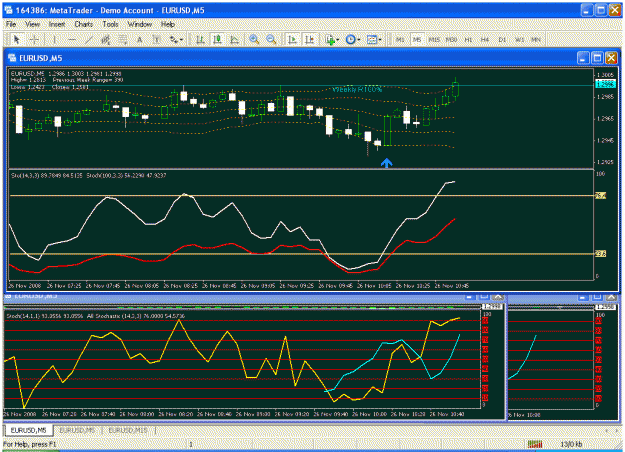Open the templates dropdown
The width and height of the screenshot is (625, 452).
click(373, 39)
